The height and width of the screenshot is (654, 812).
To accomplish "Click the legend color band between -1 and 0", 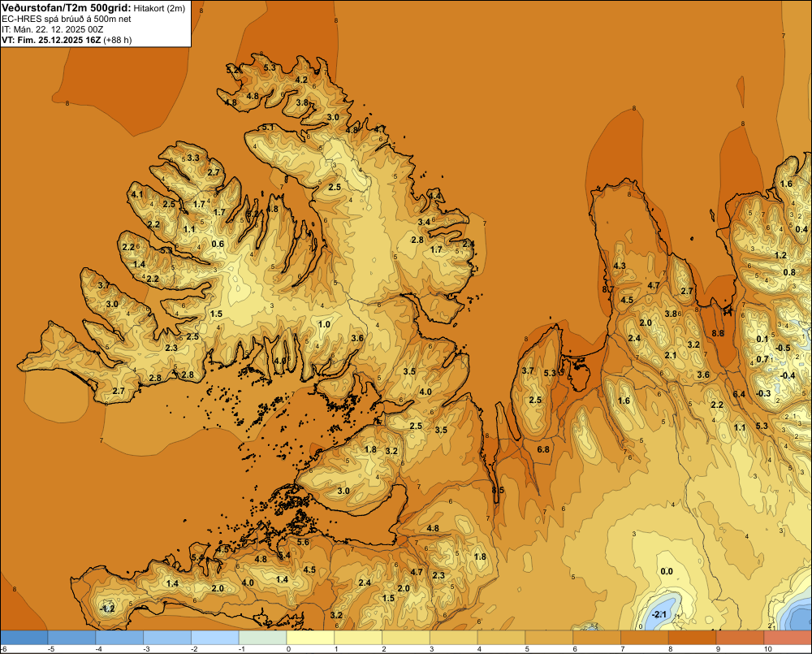I will pyautogui.click(x=262, y=638).
